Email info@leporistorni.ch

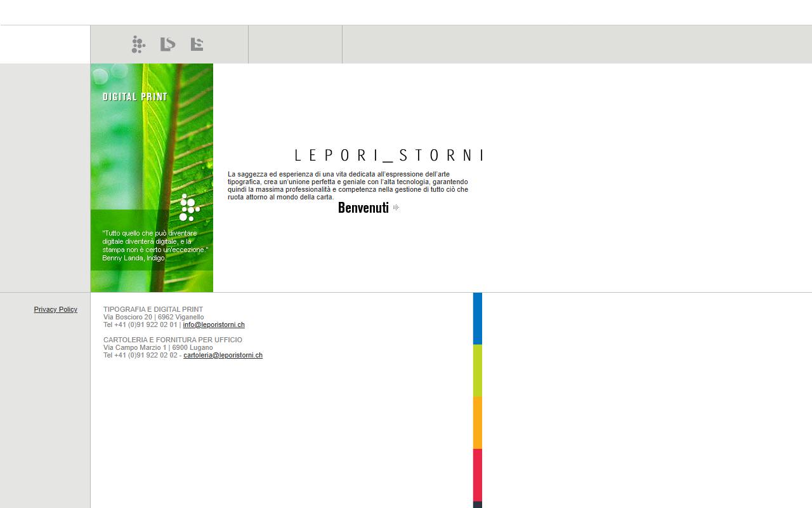tap(214, 324)
